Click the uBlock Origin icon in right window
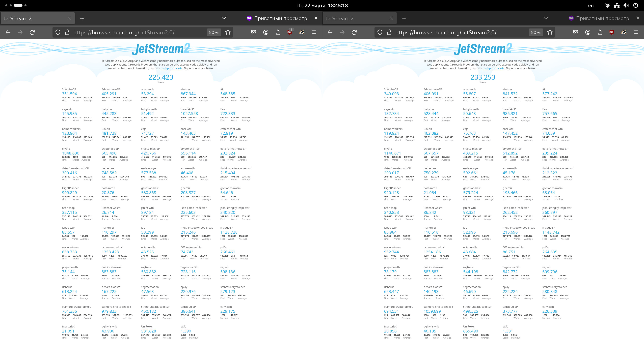 tap(612, 32)
